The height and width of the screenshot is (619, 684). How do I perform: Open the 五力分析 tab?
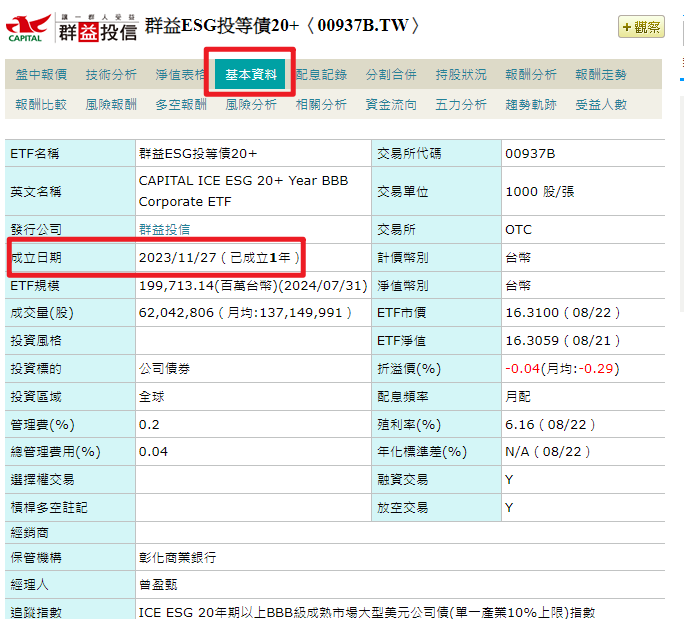461,104
